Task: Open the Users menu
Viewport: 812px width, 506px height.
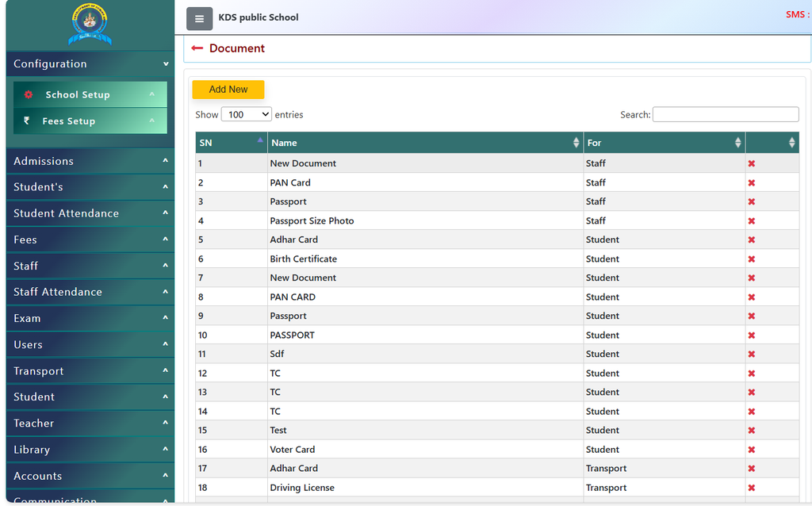Action: click(90, 344)
